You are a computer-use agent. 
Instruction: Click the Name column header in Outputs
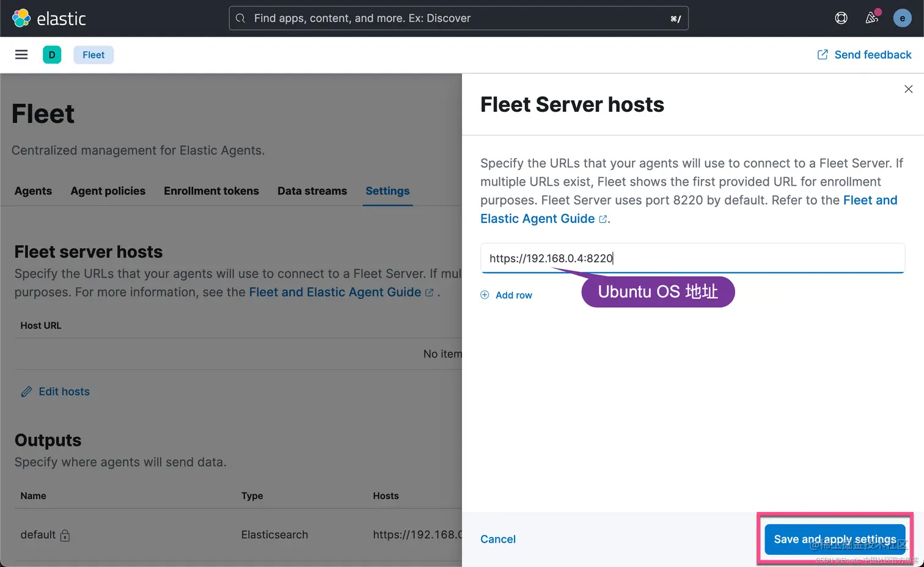tap(33, 496)
